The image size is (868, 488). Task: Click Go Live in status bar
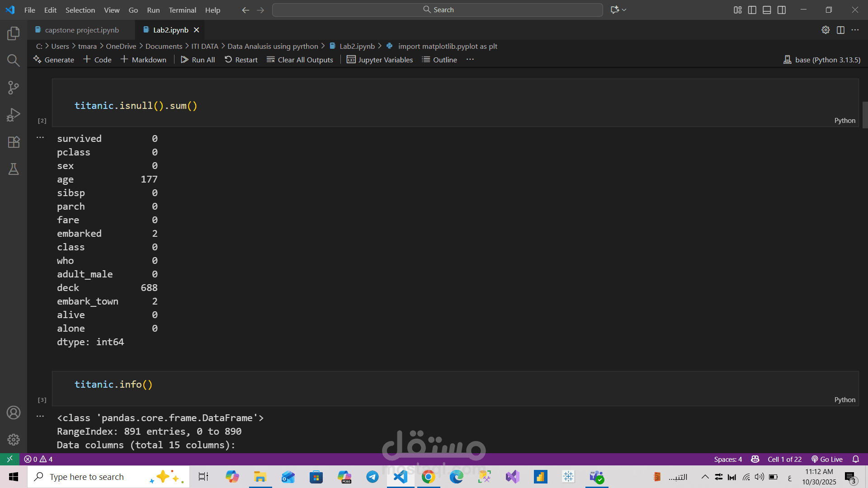click(x=827, y=459)
